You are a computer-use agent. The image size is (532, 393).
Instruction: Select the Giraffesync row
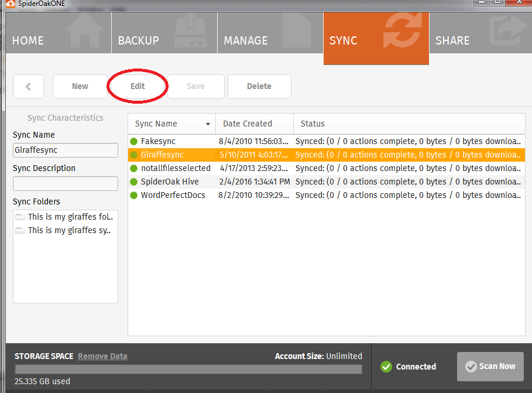click(327, 155)
